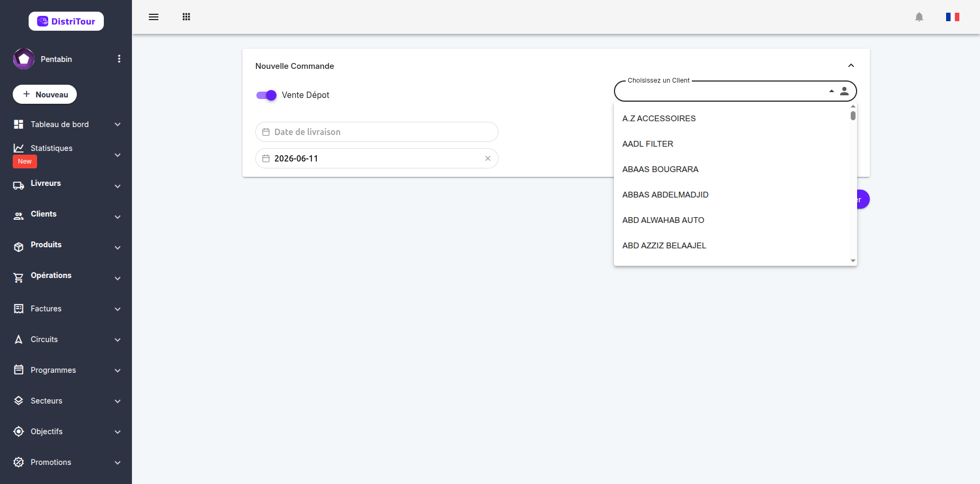The width and height of the screenshot is (980, 484).
Task: Click the person icon in client field
Action: coord(844,91)
